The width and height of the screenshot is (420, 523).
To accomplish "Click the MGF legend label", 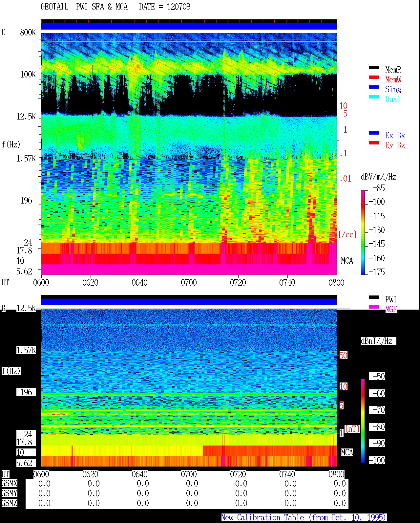I will point(391,309).
